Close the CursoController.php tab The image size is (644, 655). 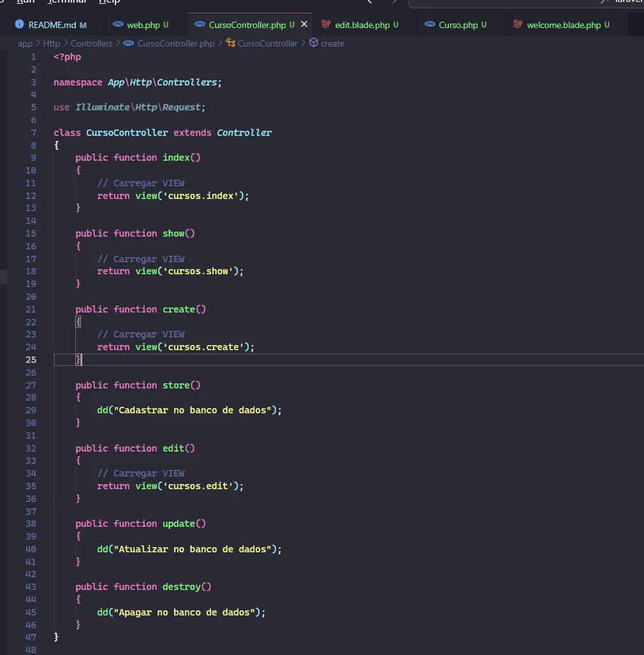point(304,24)
